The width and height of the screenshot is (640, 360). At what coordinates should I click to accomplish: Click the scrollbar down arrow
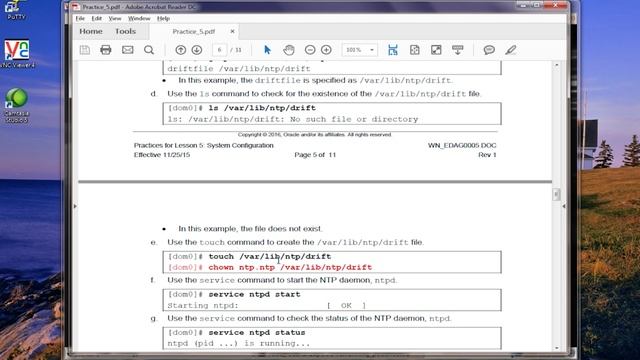[556, 348]
